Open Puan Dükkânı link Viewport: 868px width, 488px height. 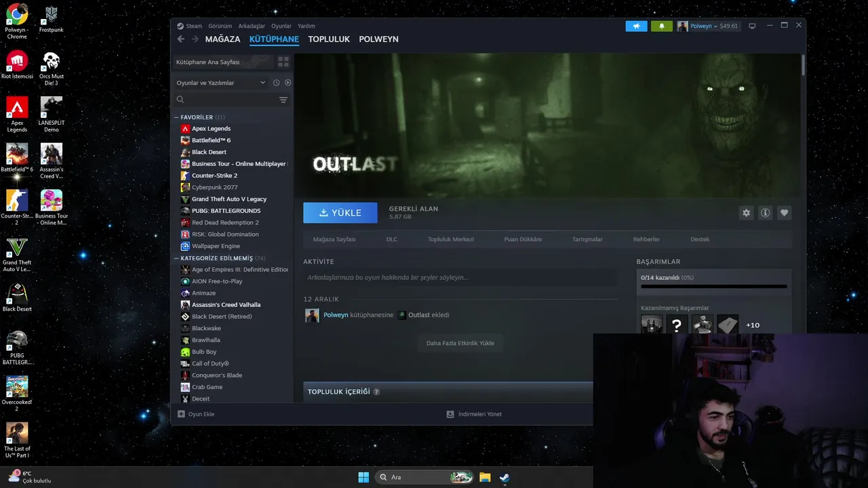[x=523, y=239]
